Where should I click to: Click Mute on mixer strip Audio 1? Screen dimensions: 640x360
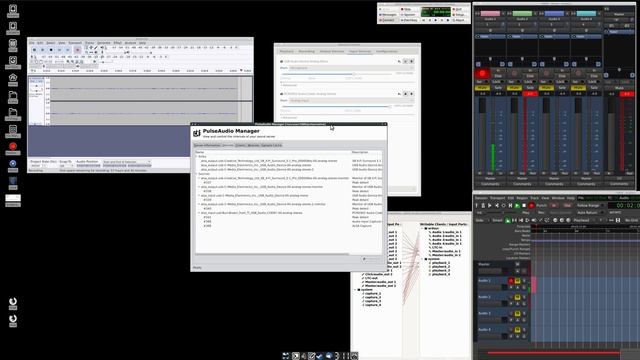(x=482, y=88)
